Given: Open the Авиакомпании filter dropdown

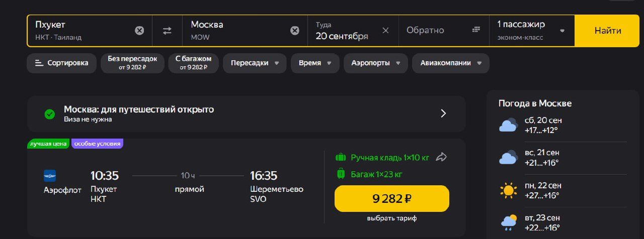Looking at the screenshot, I should (x=450, y=63).
